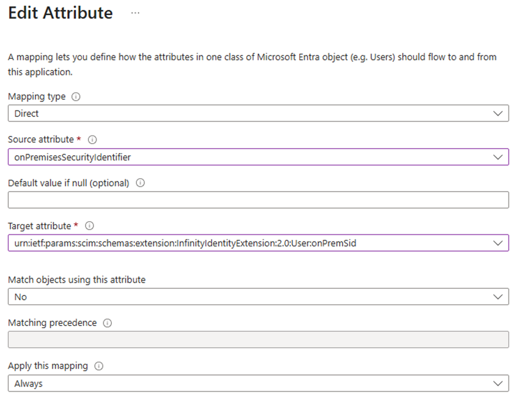Viewport: 532px width, 414px height.
Task: Click the Default value if null text box
Action: point(258,200)
